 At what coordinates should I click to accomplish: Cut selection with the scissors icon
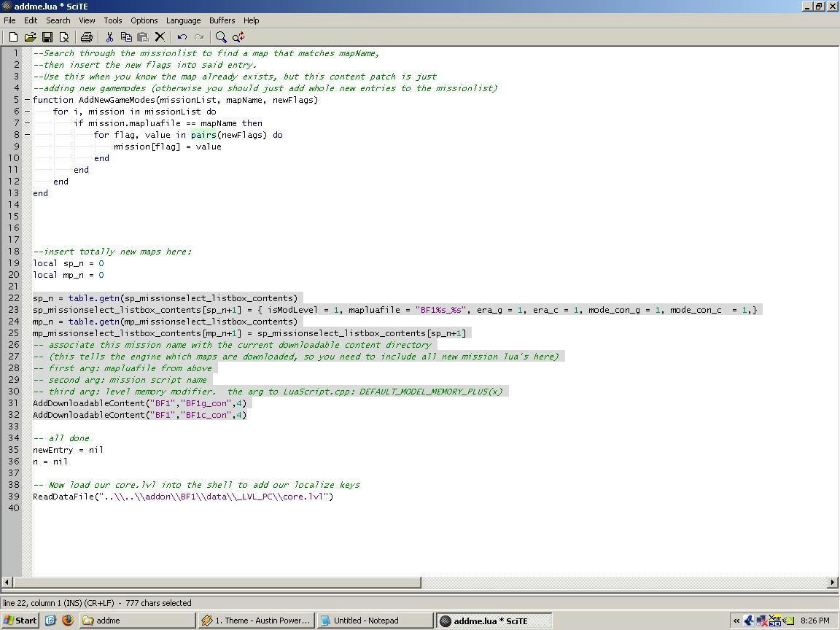109,37
